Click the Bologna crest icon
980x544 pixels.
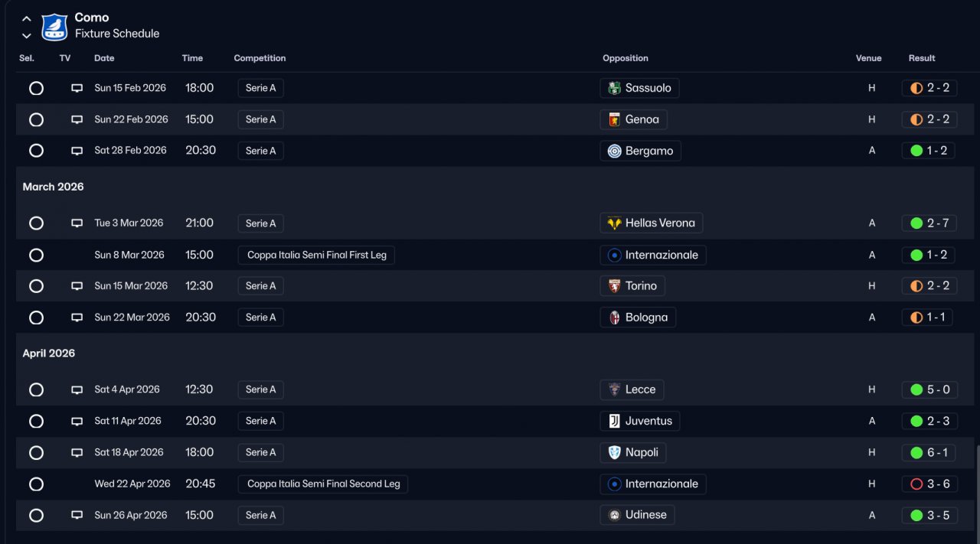tap(614, 318)
